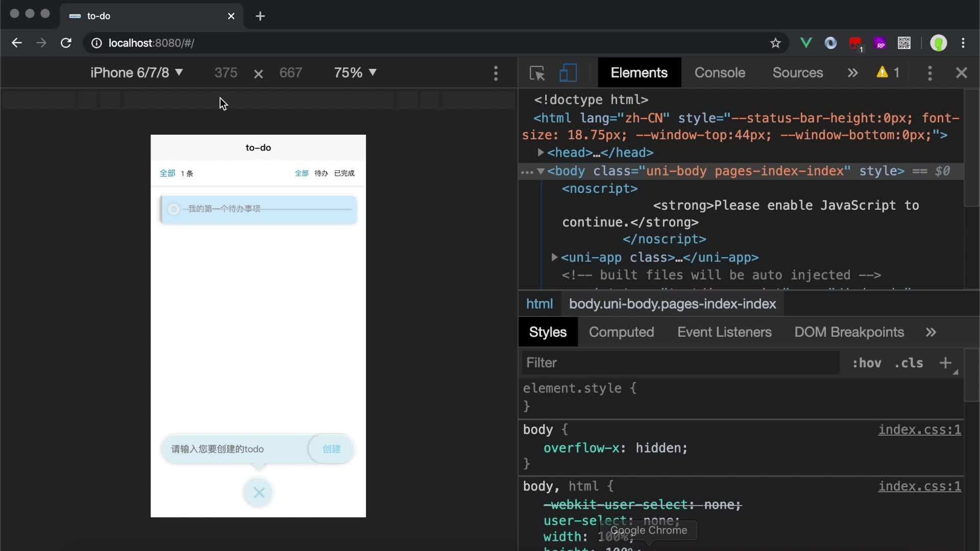Select the noscript element line
This screenshot has height=551, width=980.
pyautogui.click(x=600, y=189)
